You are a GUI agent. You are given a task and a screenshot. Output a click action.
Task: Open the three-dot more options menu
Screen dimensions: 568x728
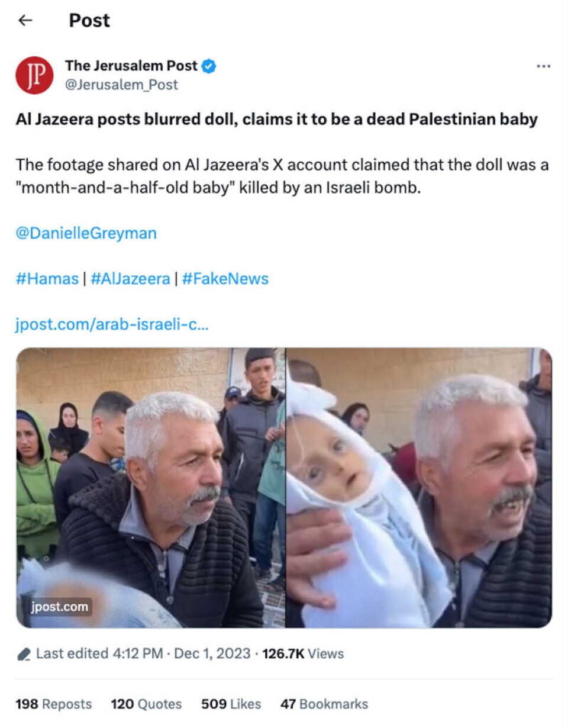(x=543, y=66)
